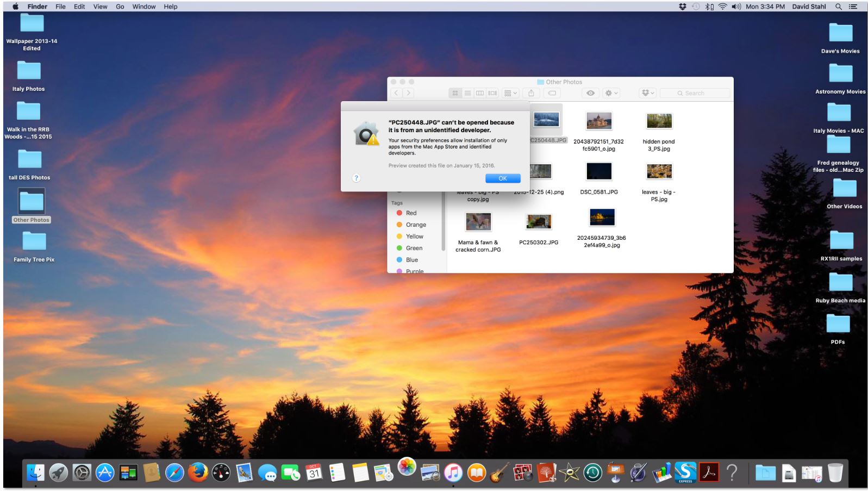Open Adobe Acrobat from the Dock
Image resolution: width=868 pixels, height=491 pixels.
[x=709, y=473]
